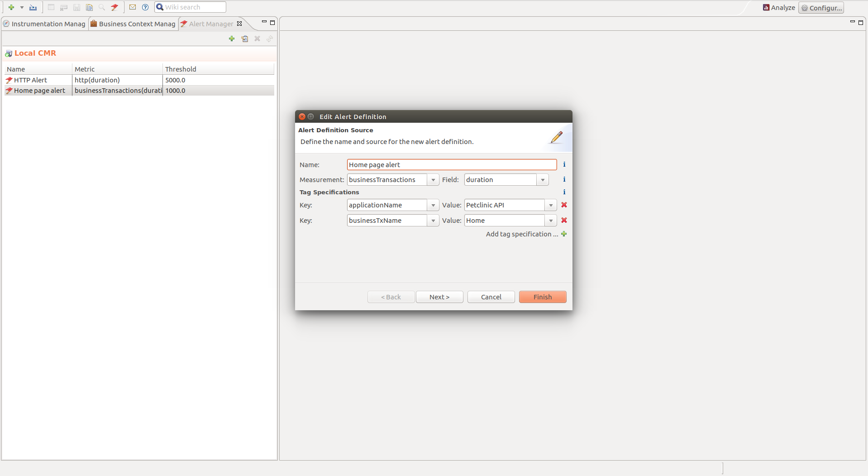Click the copy documents toolbar icon
This screenshot has height=476, width=868.
(x=89, y=7)
